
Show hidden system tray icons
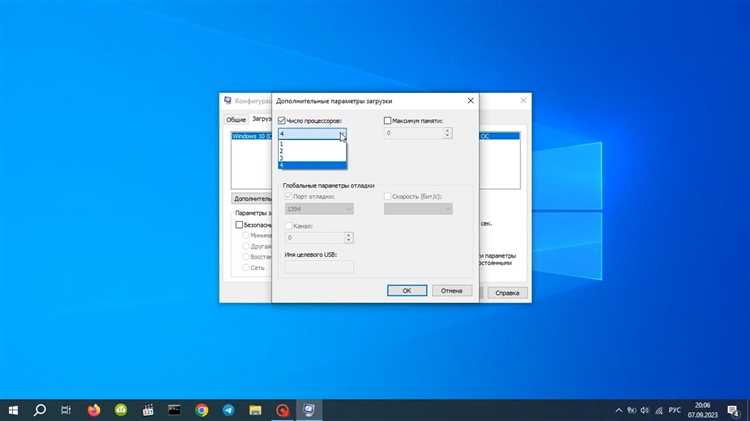618,410
